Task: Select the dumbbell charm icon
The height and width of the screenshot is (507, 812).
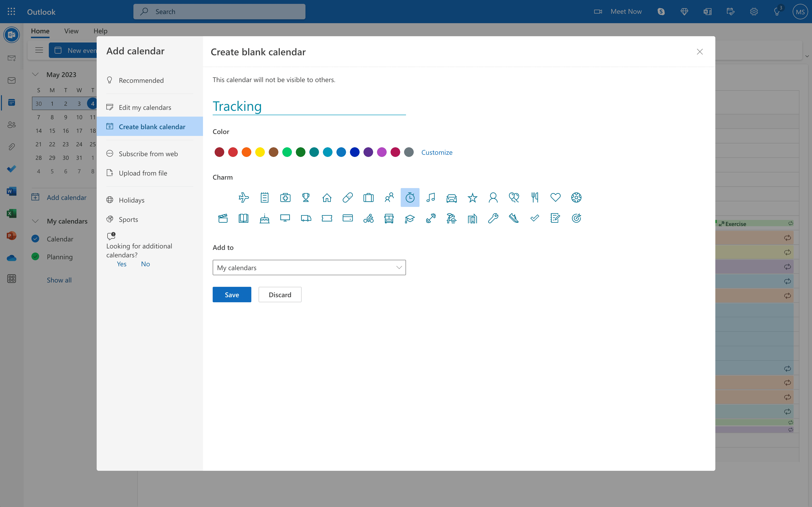Action: 431,218
